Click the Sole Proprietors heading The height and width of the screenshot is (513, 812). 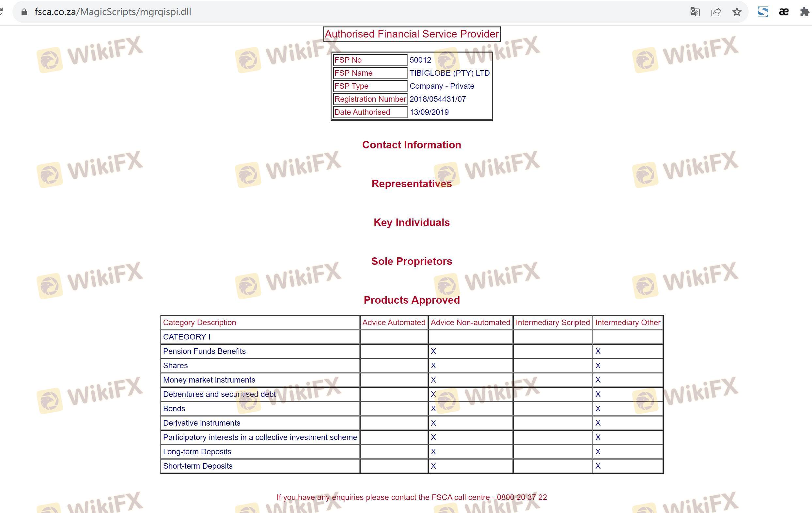tap(412, 261)
